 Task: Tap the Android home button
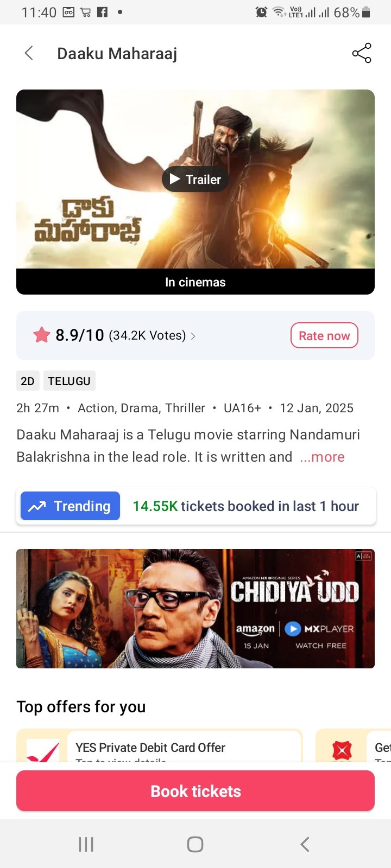(x=195, y=844)
